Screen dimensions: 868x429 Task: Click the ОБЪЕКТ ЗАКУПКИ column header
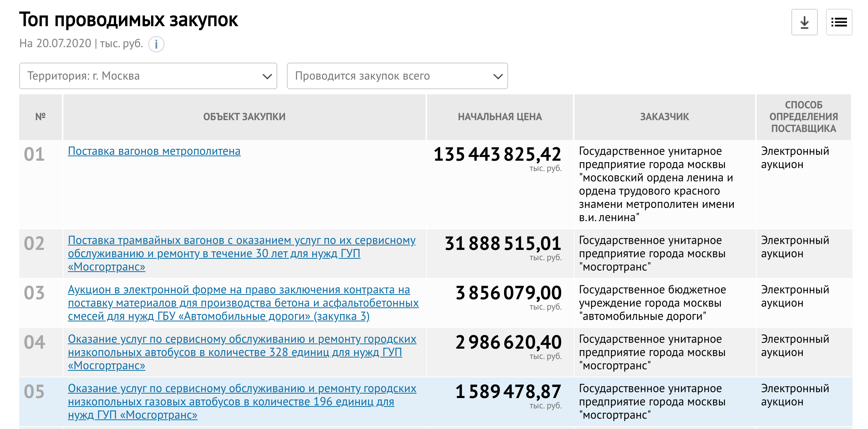click(244, 117)
